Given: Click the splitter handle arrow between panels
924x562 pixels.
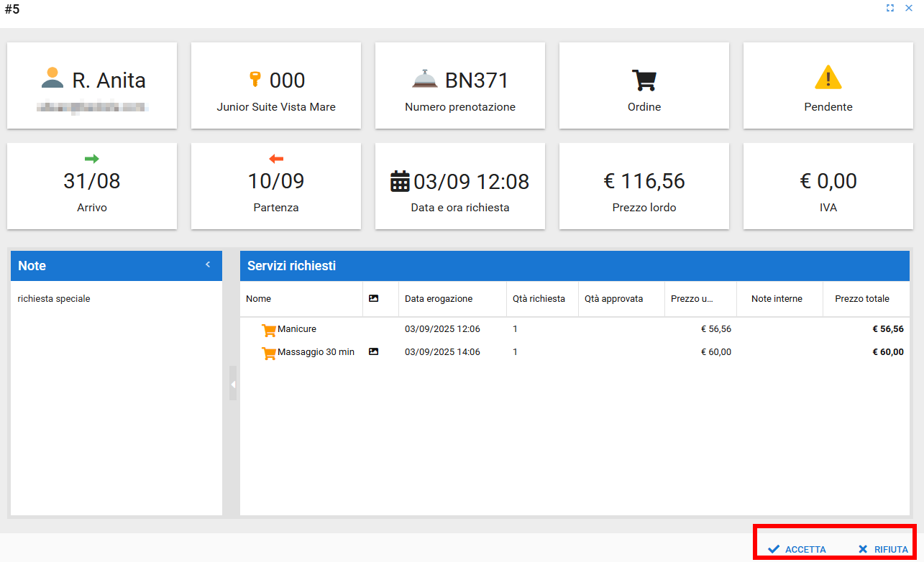Looking at the screenshot, I should click(232, 384).
